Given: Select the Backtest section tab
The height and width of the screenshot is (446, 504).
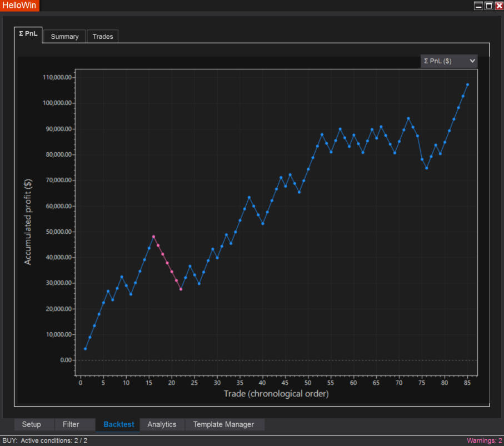Looking at the screenshot, I should click(118, 424).
